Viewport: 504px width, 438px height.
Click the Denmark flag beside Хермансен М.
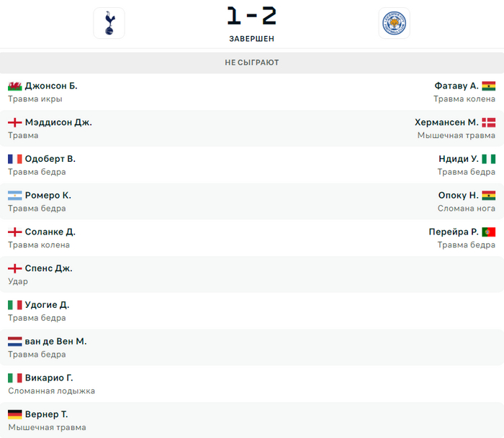click(x=489, y=122)
